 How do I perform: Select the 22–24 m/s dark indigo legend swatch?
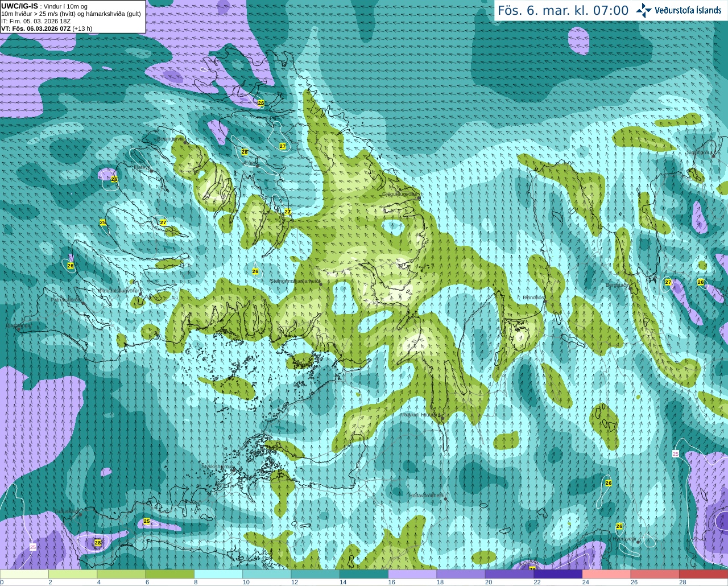pyautogui.click(x=558, y=574)
